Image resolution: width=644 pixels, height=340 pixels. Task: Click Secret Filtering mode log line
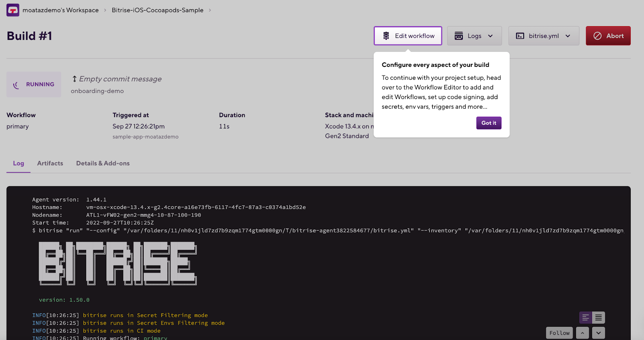[120, 315]
